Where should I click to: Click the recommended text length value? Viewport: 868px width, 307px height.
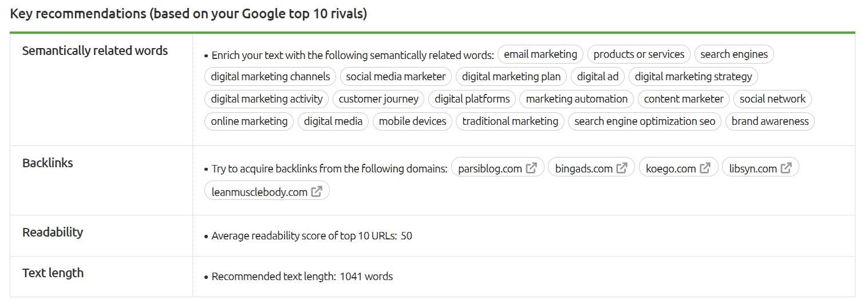[366, 277]
